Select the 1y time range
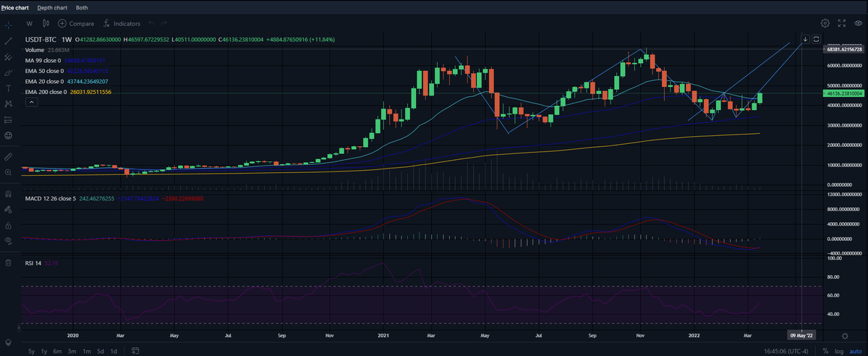This screenshot has height=356, width=868. point(45,350)
